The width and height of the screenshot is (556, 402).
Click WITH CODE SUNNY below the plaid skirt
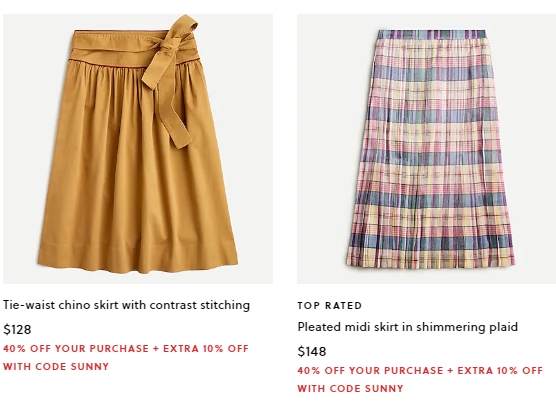[x=350, y=388]
